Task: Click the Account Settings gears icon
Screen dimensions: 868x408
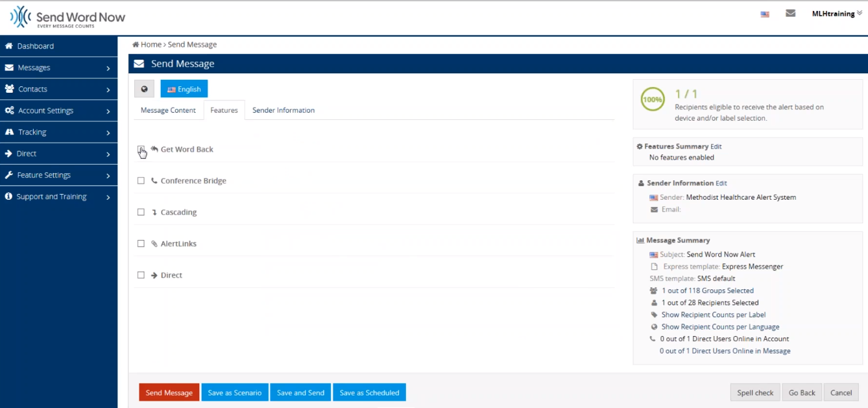Action: [9, 110]
